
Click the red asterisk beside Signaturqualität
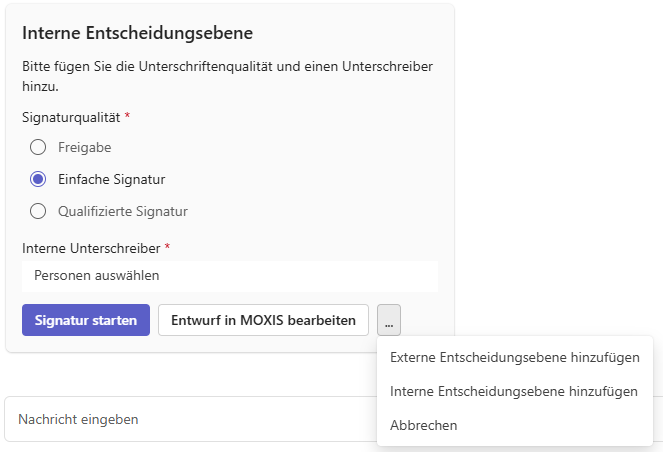[x=127, y=116]
